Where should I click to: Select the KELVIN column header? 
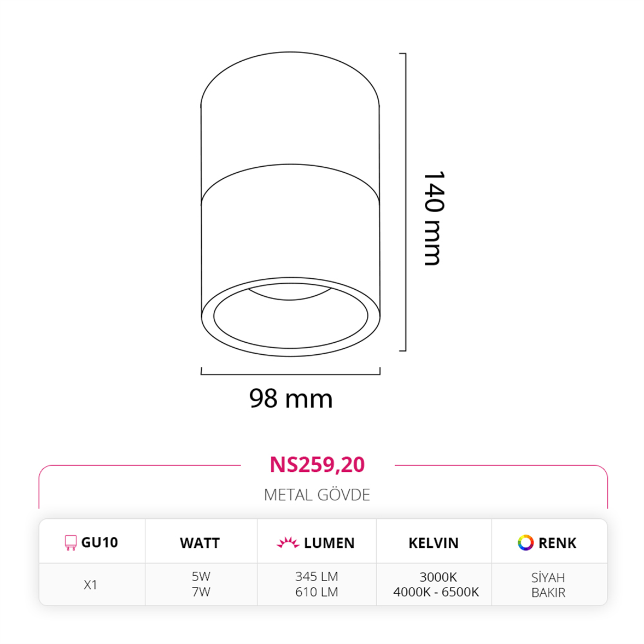pyautogui.click(x=434, y=543)
